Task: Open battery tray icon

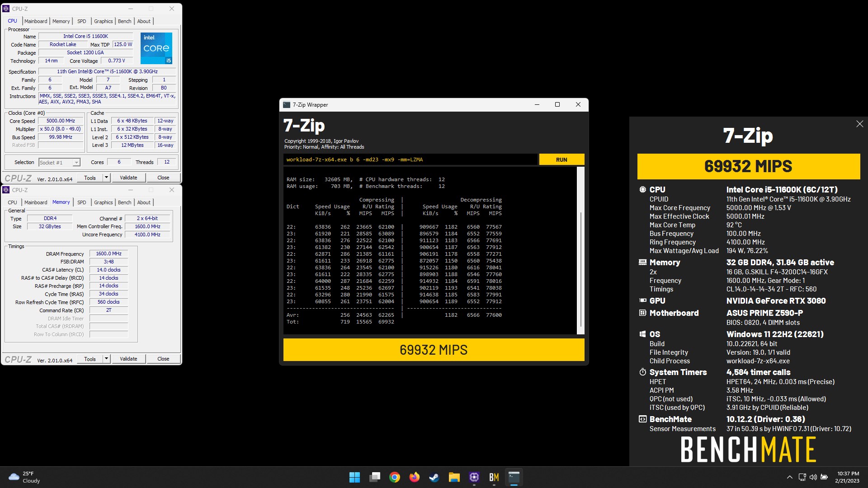Action: tap(824, 477)
